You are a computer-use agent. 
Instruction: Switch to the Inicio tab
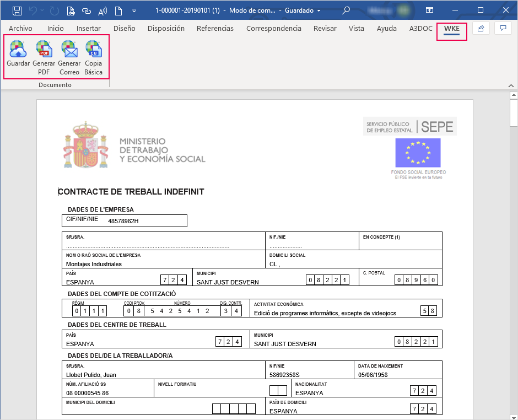(x=56, y=29)
